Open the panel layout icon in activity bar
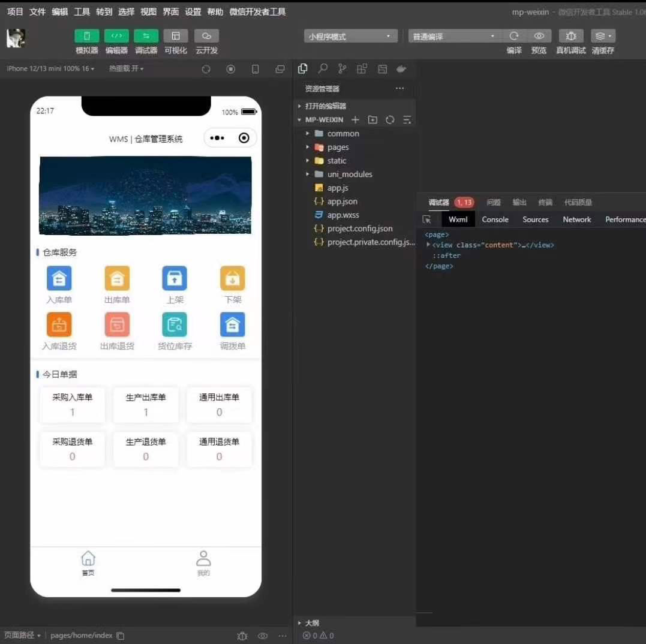The width and height of the screenshot is (646, 644). pyautogui.click(x=382, y=69)
